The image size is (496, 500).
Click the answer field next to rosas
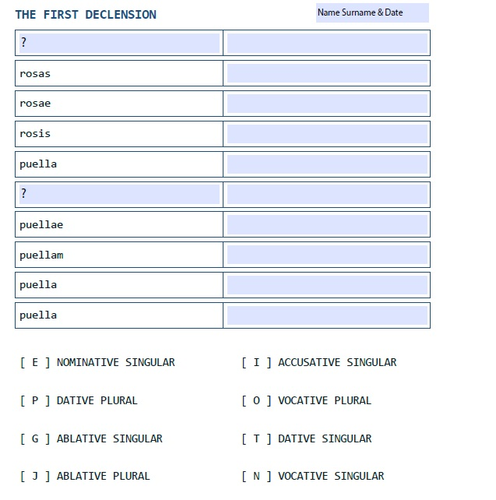(x=327, y=73)
